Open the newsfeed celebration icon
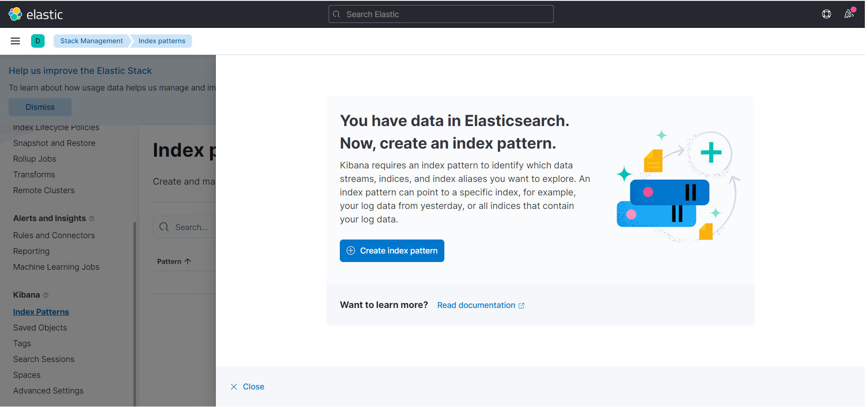 click(x=849, y=14)
